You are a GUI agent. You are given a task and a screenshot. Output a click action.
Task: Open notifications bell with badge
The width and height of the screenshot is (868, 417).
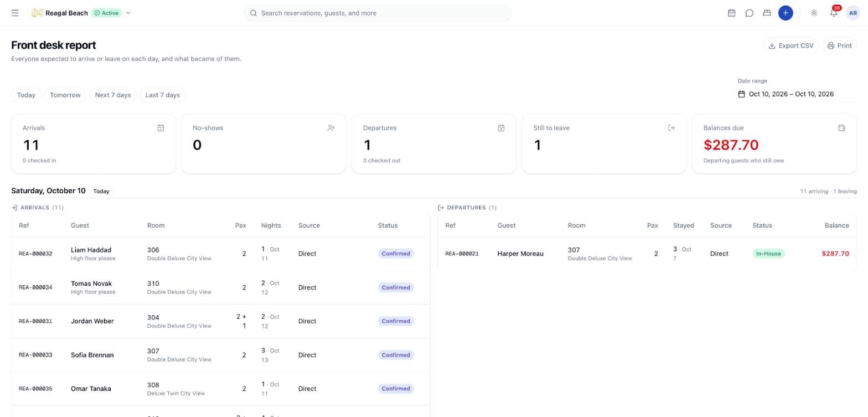(834, 13)
